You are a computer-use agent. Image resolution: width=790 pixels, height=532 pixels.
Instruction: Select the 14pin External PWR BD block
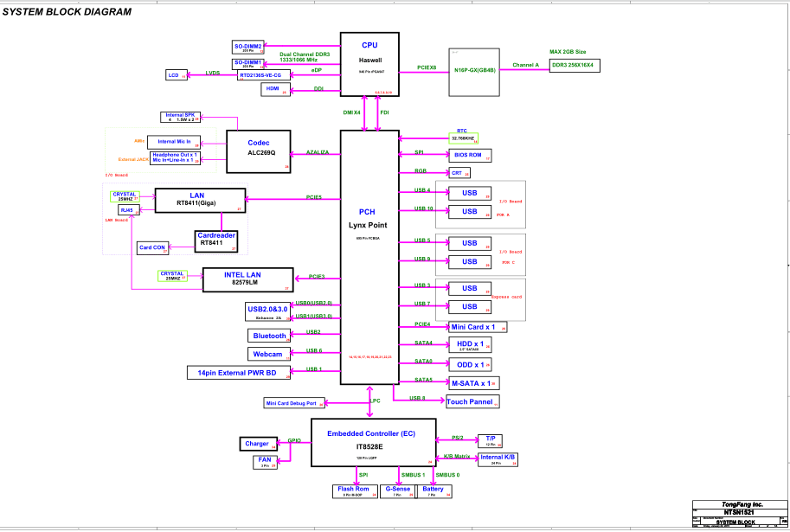tap(239, 373)
